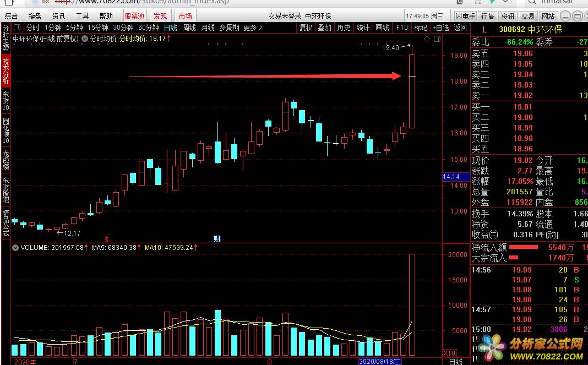Expand the indicator dropdown beside 中环环保(日线.前复权)
Image resolution: width=588 pixels, height=365 pixels.
[84, 39]
